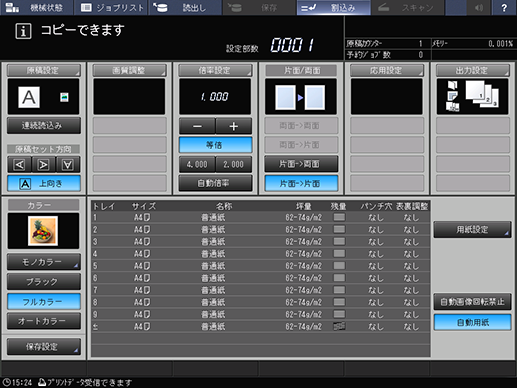Viewport: 517px width, 388px height.
Task: Select left-facing original orientation icon
Action: [x=19, y=165]
